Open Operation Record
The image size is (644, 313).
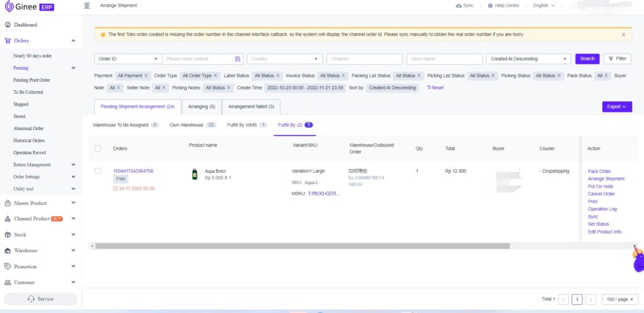click(30, 153)
